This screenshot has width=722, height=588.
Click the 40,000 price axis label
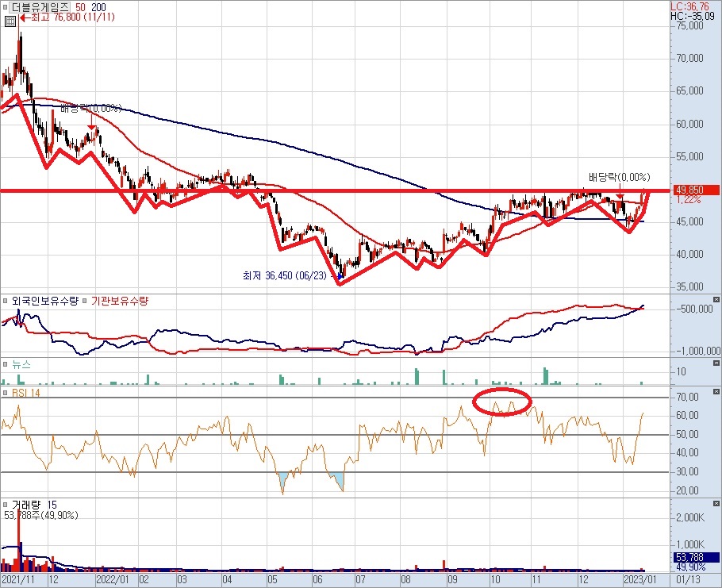pos(689,254)
